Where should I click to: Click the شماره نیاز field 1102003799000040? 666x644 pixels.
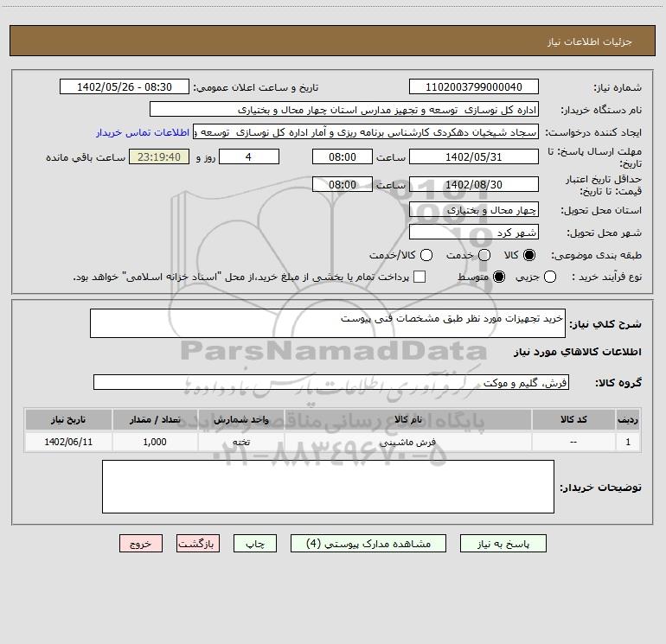pos(474,87)
